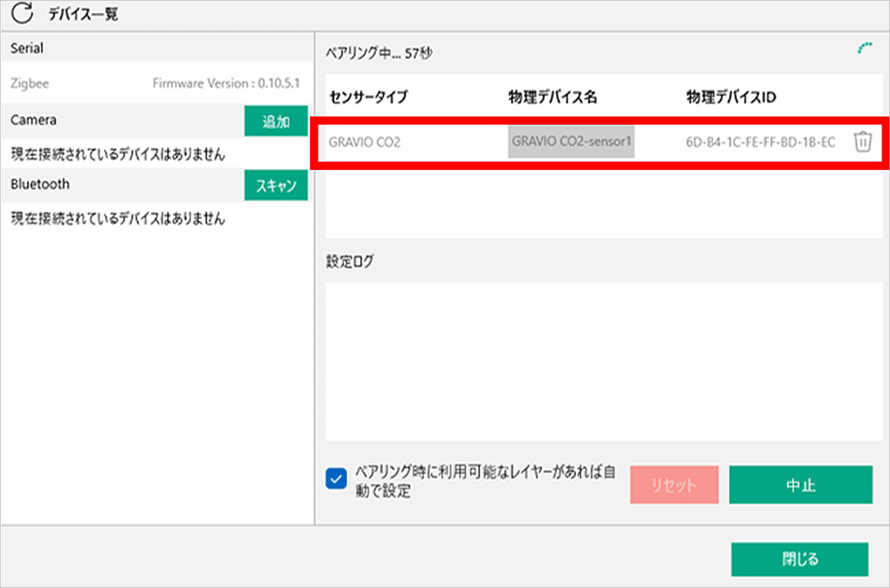Screen dimensions: 890x588
Task: Toggle auto-layer setup checkbox for pairing
Action: 336,479
